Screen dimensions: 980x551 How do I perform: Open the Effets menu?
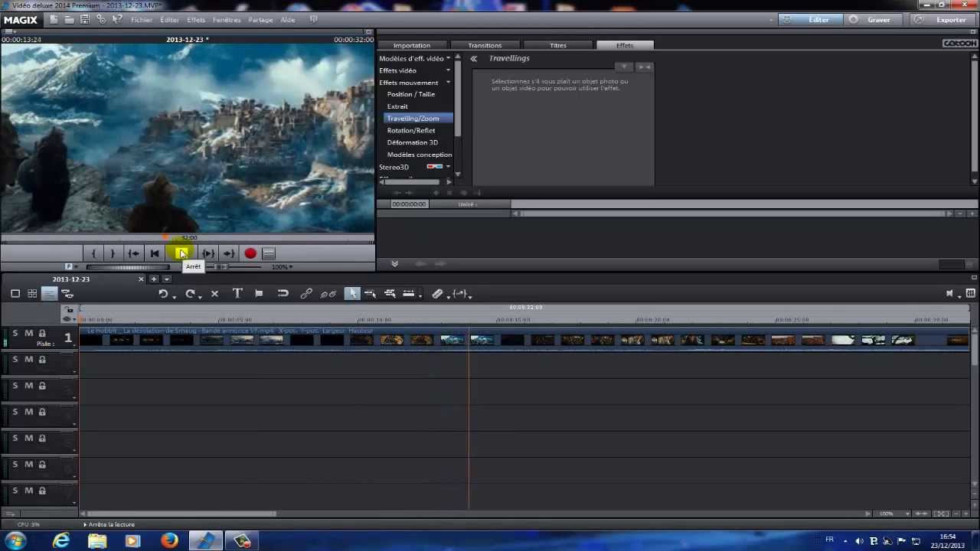click(x=196, y=20)
